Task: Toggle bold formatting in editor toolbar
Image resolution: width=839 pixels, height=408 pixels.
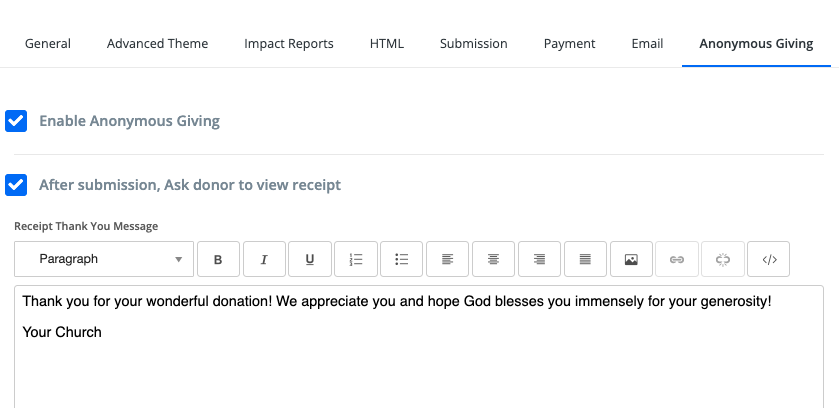Action: [x=218, y=259]
